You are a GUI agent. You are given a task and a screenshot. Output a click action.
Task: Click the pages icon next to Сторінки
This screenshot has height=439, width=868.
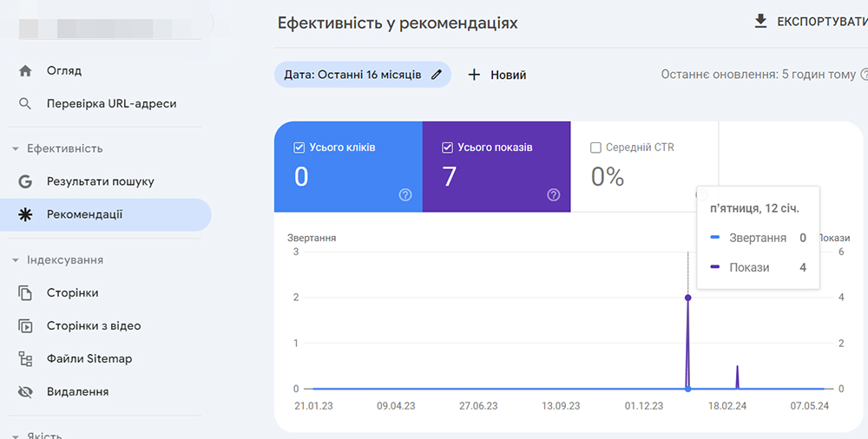click(x=25, y=293)
